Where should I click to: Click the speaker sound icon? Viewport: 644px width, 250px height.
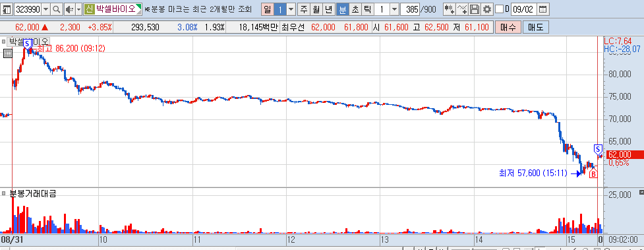pyautogui.click(x=69, y=9)
